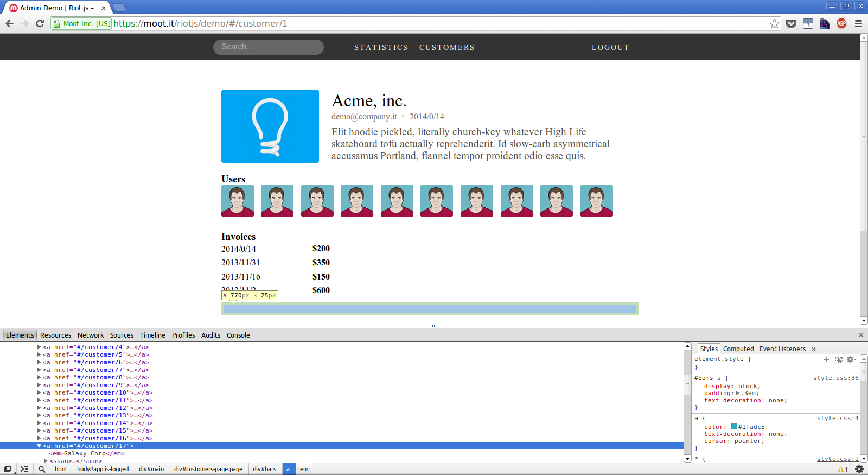The width and height of the screenshot is (868, 475).
Task: Open the Audits panel
Action: 210,335
